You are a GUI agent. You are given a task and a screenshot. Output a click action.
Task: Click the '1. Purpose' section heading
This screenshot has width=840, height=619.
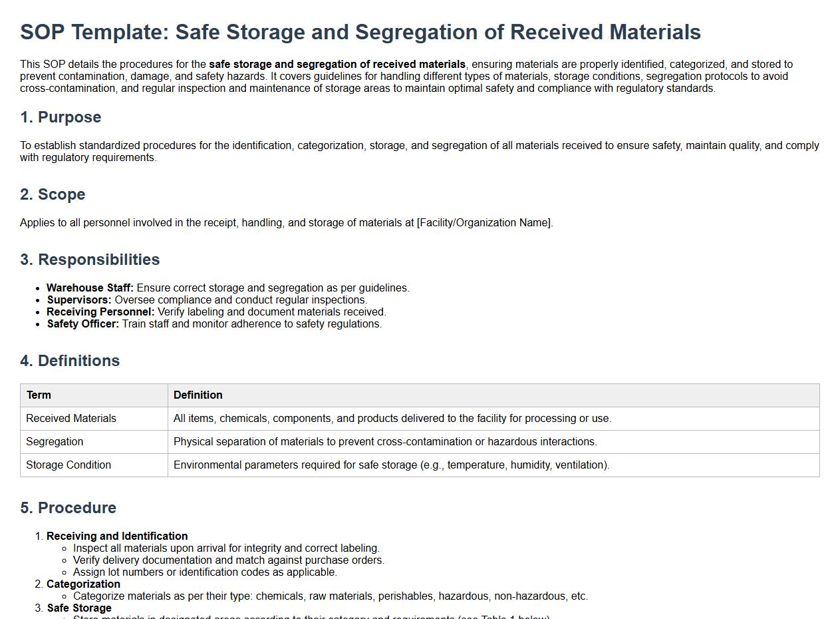coord(61,117)
